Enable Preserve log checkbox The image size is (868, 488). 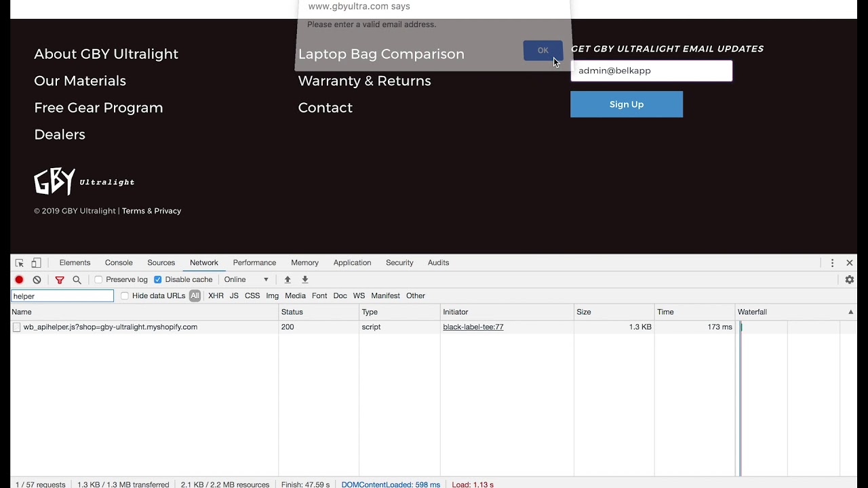(98, 279)
